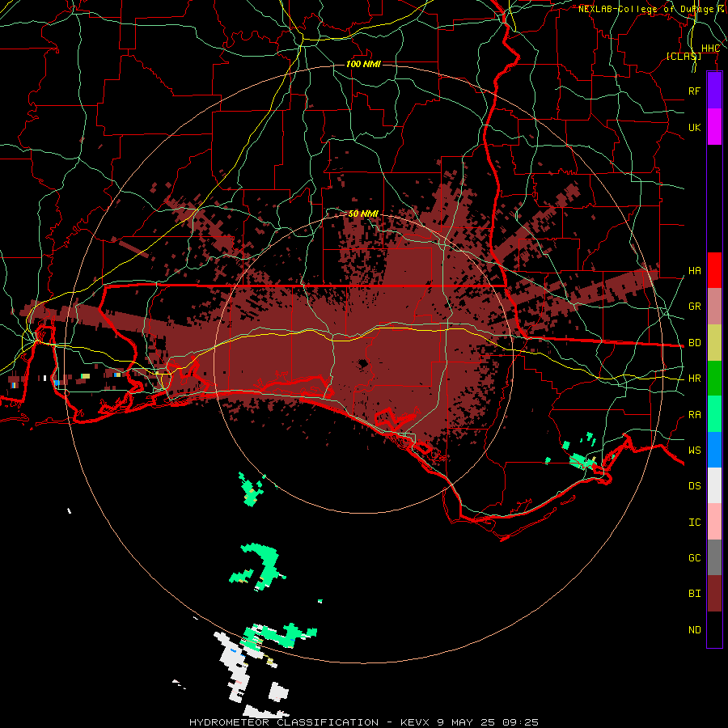Viewport: 728px width, 728px height.
Task: Pick the blue WS legend color block
Action: click(714, 450)
